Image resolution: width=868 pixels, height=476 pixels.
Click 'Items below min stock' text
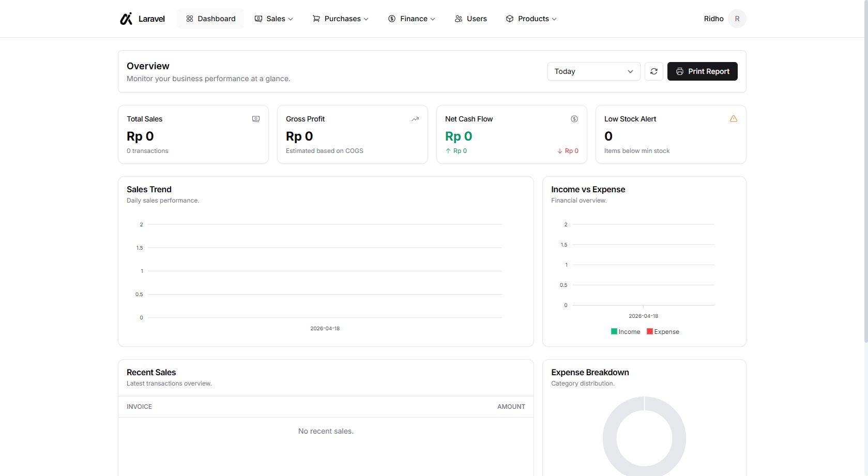(637, 151)
